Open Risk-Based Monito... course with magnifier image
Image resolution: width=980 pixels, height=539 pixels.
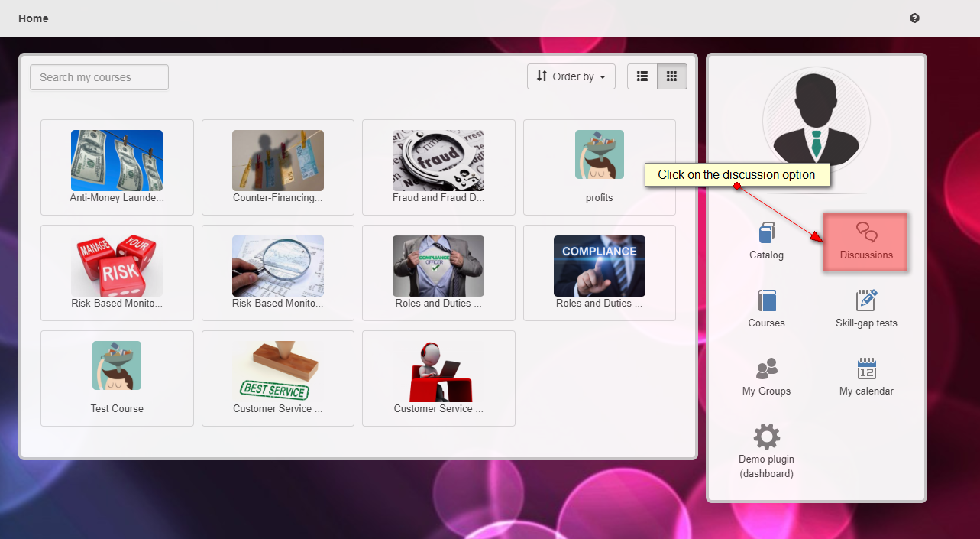pos(278,266)
